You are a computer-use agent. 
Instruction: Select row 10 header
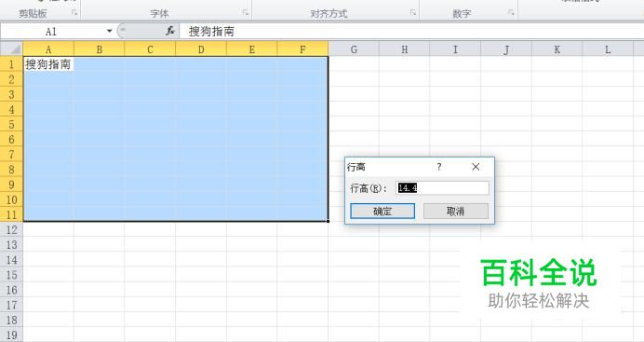(x=11, y=199)
